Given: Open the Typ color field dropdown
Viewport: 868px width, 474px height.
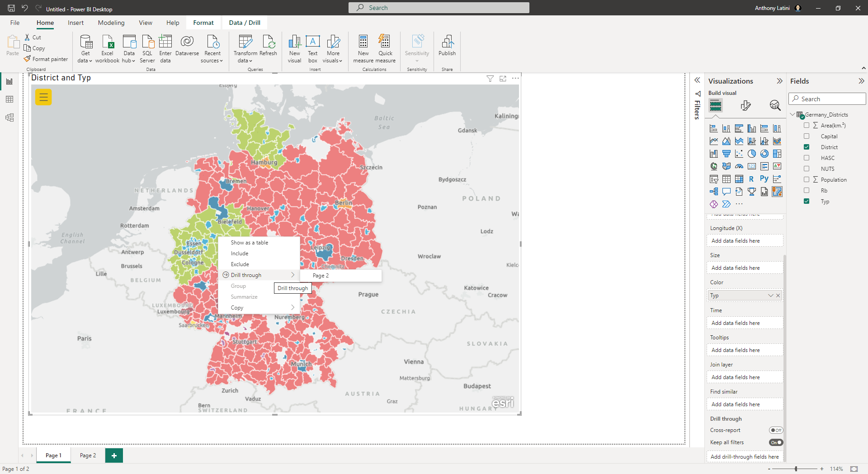Looking at the screenshot, I should 772,295.
